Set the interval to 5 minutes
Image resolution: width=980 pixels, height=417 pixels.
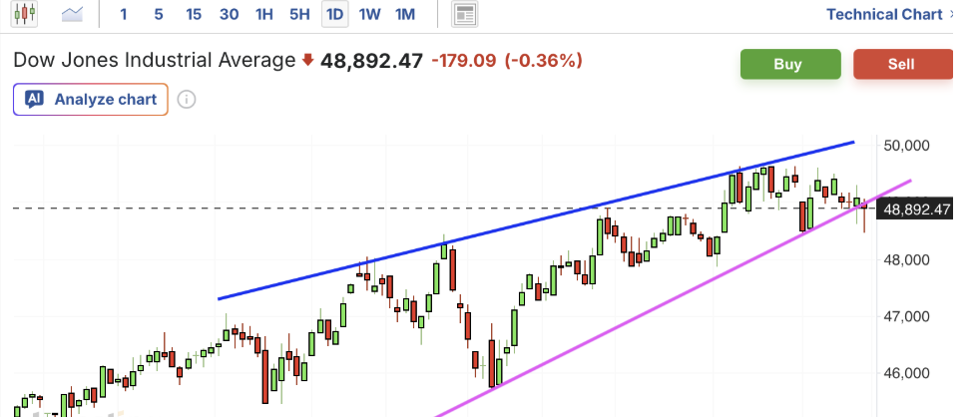point(159,14)
